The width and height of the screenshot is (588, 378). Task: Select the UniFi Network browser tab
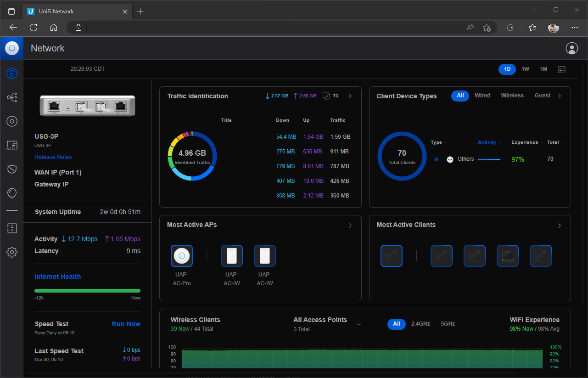point(77,11)
